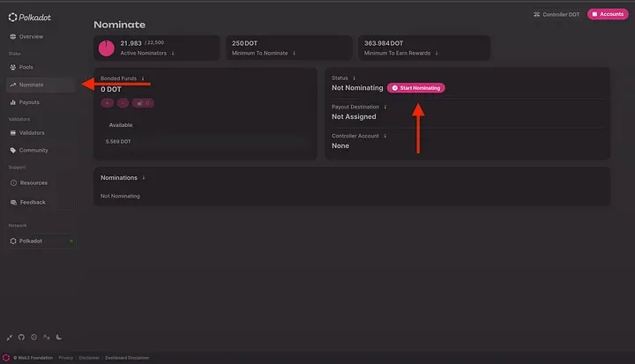Click the Overview globe icon
Viewport: 635px width, 364px height.
point(13,36)
